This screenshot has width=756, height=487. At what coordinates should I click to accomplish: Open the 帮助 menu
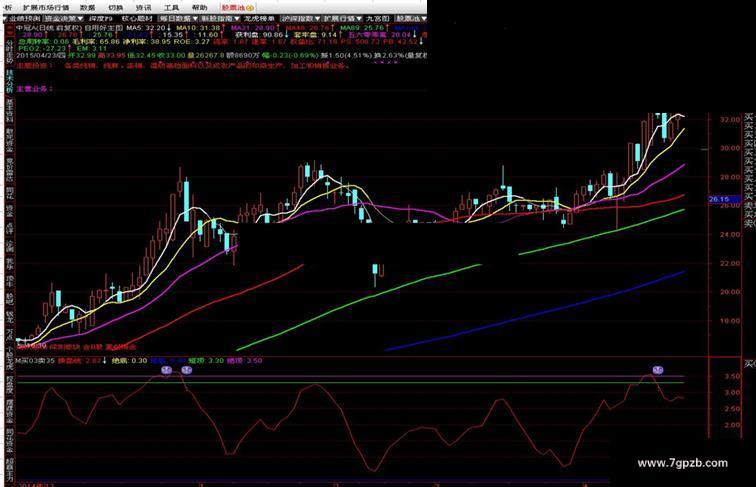[x=199, y=8]
